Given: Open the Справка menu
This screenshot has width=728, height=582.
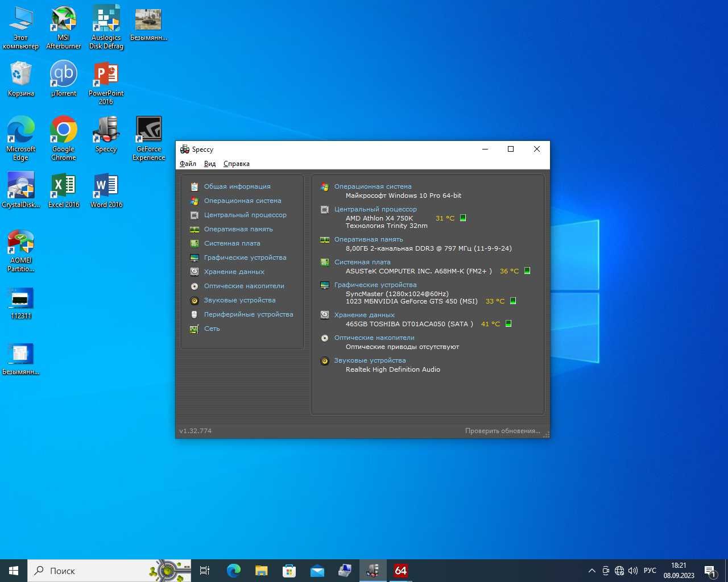Looking at the screenshot, I should (237, 164).
